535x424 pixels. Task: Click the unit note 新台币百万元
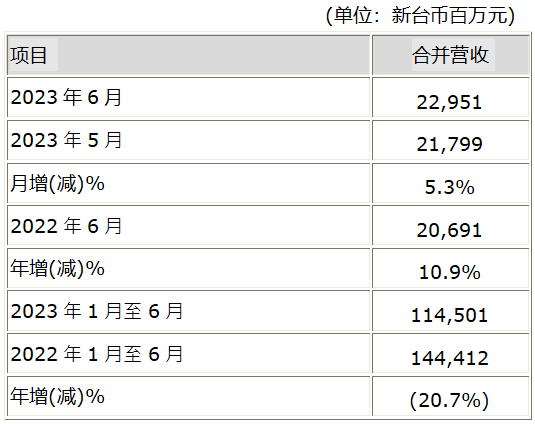(450, 16)
